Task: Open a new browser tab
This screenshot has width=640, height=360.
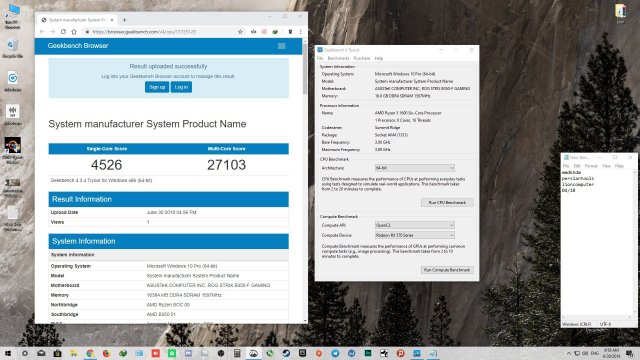Action: coord(124,20)
